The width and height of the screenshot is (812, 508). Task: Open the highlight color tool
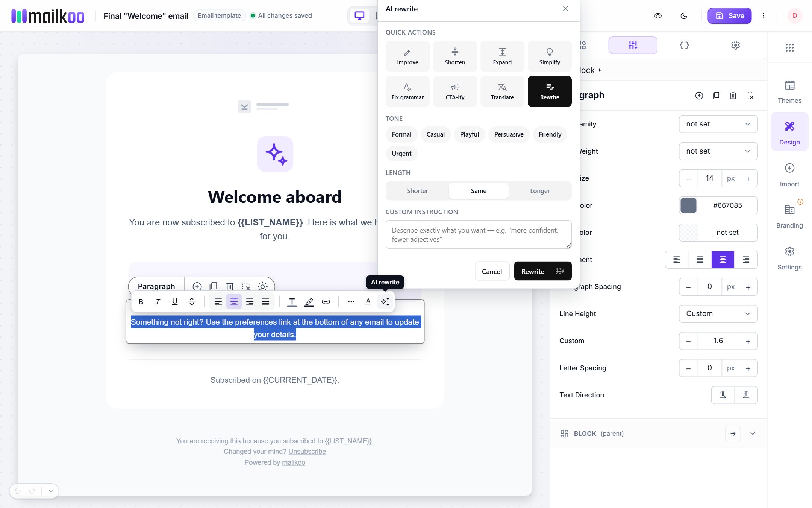point(309,301)
